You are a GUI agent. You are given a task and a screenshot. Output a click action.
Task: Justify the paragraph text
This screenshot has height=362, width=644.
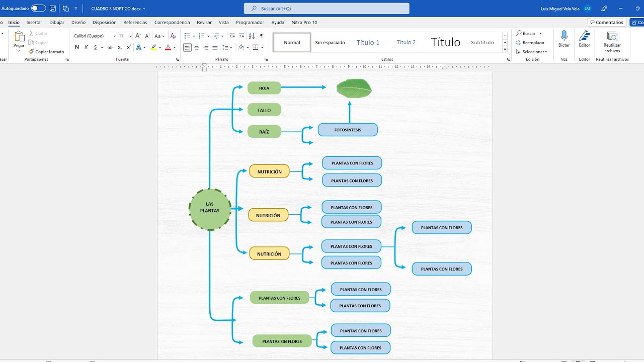(215, 47)
